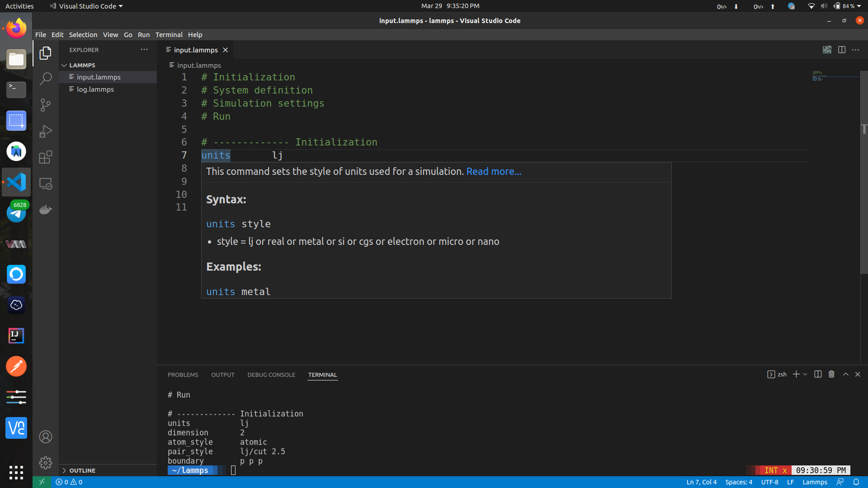Open the Run menu

click(144, 35)
